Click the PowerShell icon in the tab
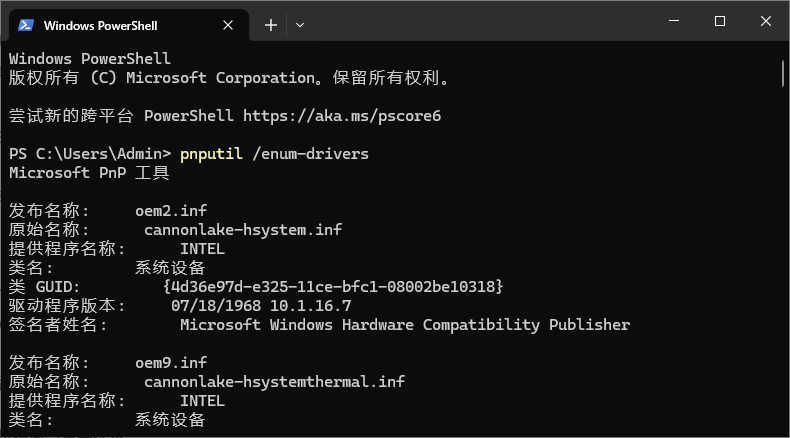 click(27, 25)
